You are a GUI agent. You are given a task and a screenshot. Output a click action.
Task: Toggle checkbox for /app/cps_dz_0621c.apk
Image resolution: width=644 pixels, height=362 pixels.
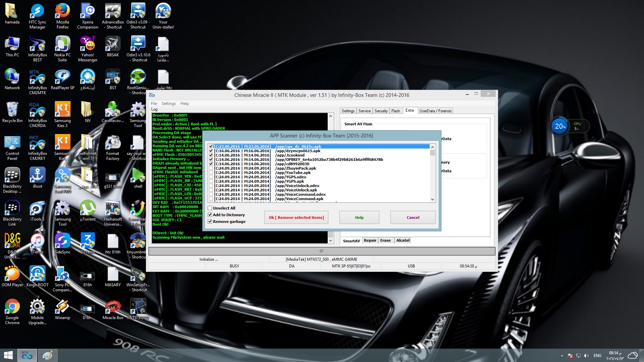pyautogui.click(x=211, y=146)
